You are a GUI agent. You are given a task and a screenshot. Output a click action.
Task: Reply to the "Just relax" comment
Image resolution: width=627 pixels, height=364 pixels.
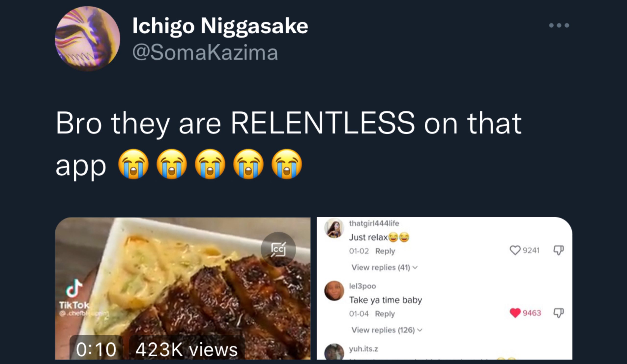[x=385, y=251]
